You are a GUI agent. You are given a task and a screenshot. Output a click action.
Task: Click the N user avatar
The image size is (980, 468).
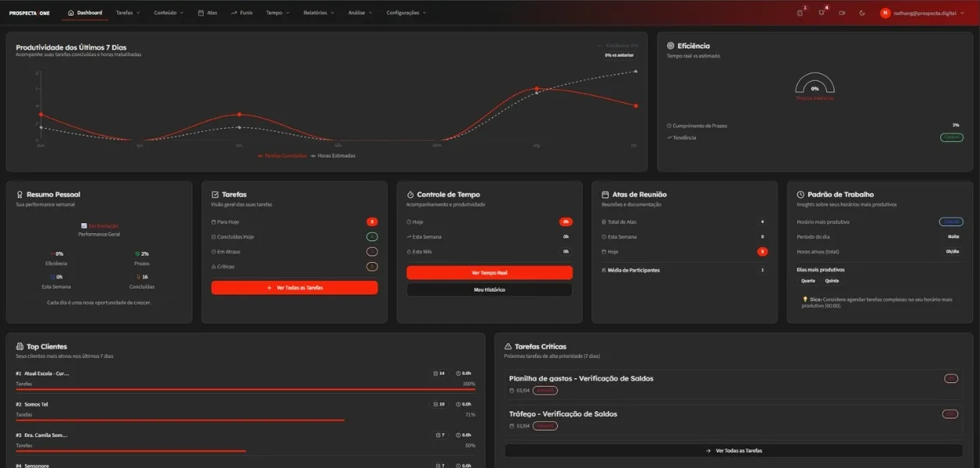885,12
